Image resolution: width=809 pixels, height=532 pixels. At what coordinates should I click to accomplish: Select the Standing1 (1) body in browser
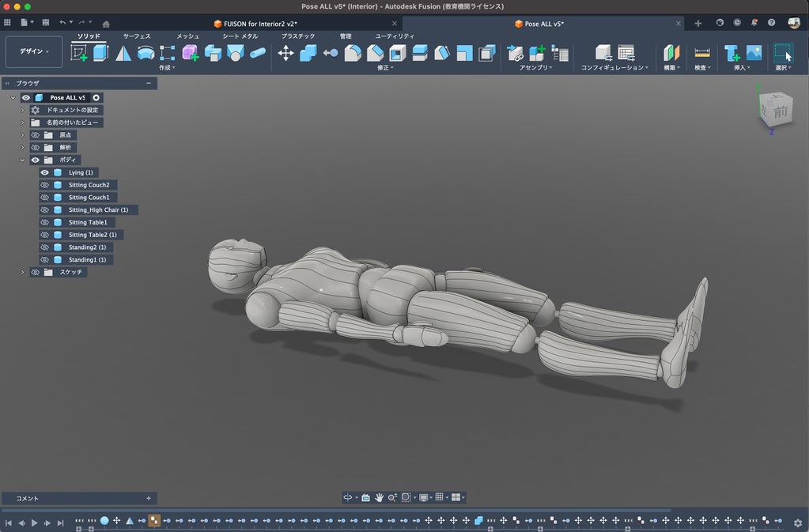(x=87, y=259)
